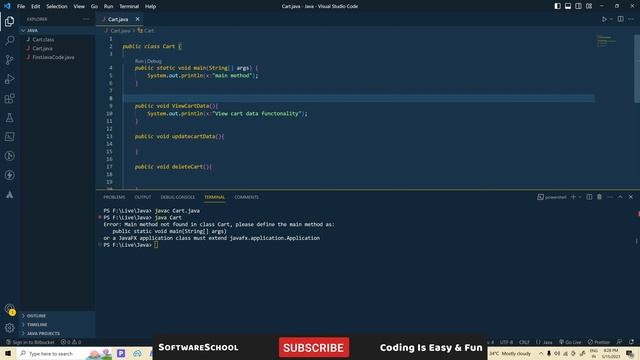Screen dimensions: 640x360
Task: Toggle Go Live server in status bar
Action: [570, 342]
